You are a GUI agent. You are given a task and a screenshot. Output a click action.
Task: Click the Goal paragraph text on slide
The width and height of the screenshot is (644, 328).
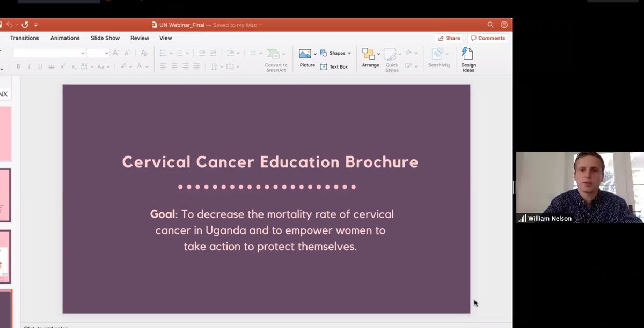click(272, 230)
